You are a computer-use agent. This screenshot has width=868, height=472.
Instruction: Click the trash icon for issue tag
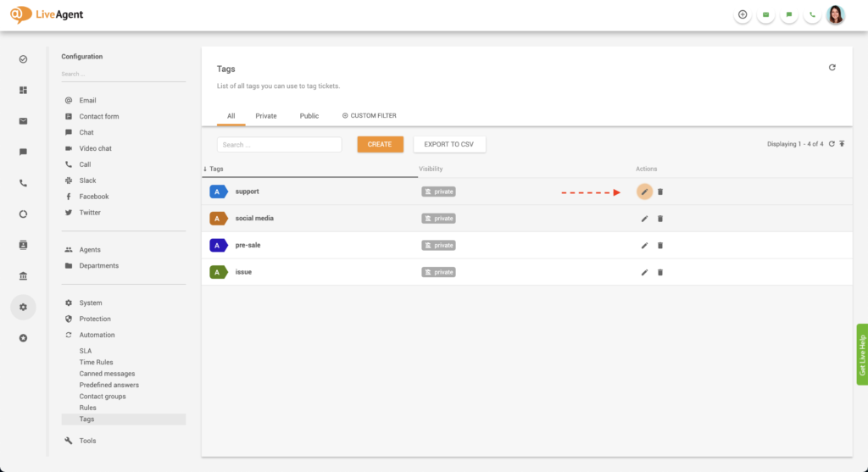[x=660, y=272]
